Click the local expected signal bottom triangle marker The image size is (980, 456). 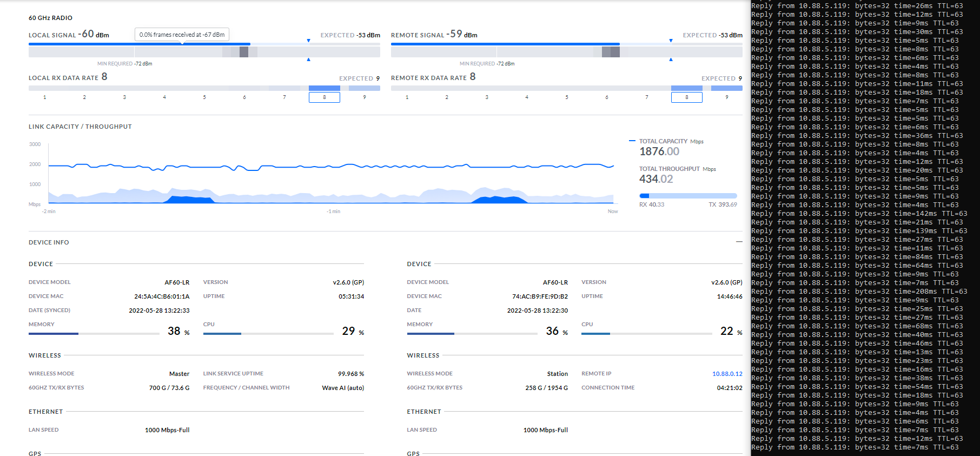point(309,60)
